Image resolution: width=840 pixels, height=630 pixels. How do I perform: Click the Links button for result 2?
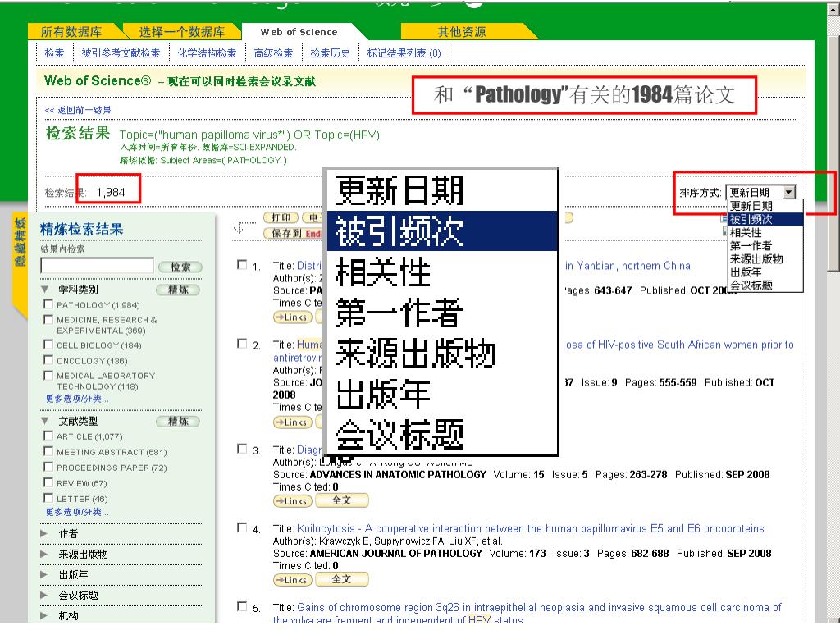pos(293,422)
